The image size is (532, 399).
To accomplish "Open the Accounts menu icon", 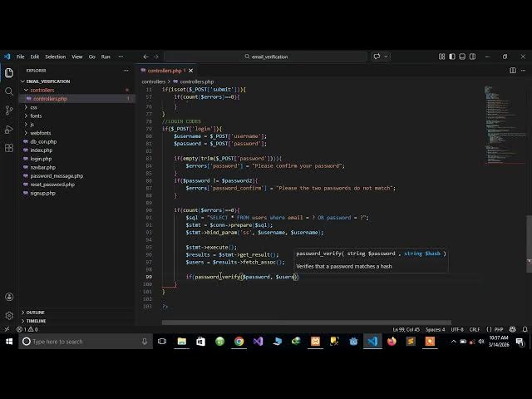I will tap(9, 297).
